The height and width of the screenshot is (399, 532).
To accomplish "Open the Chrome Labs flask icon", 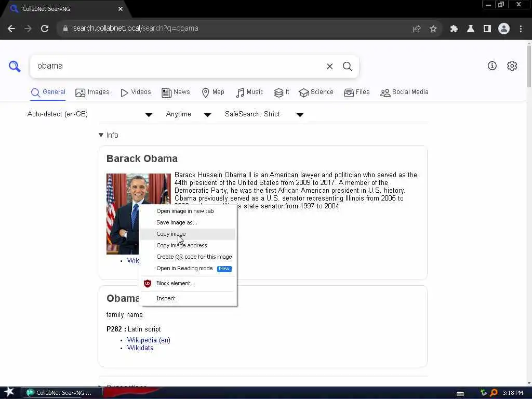I will coord(471,29).
